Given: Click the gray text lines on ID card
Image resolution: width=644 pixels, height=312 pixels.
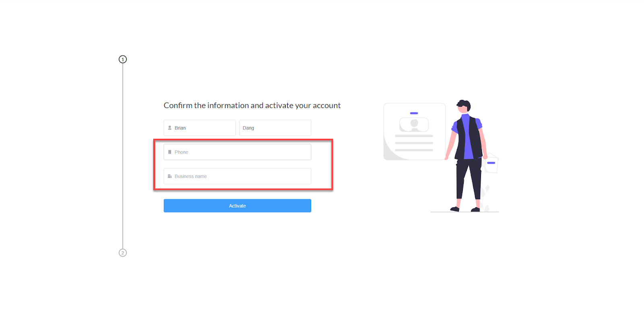Looking at the screenshot, I should click(x=414, y=143).
